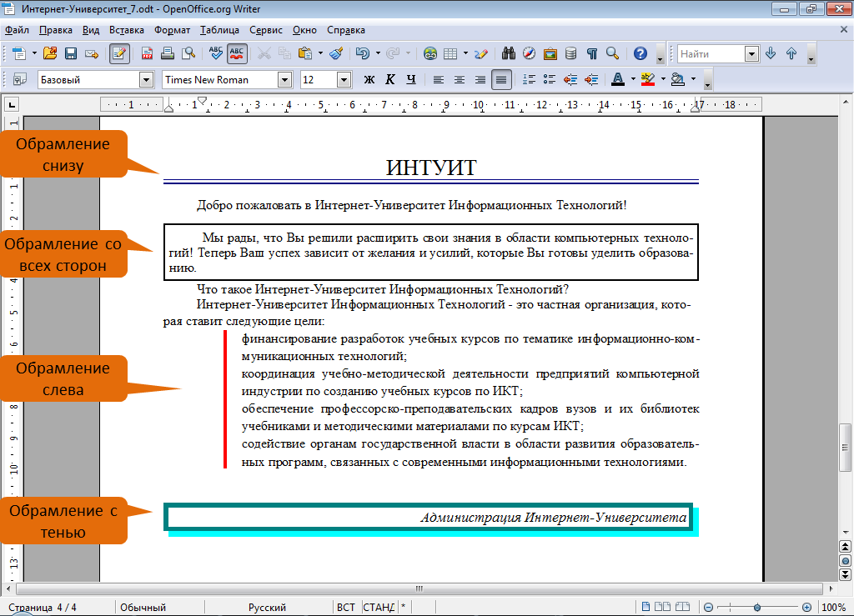Increase paragraph indent

click(591, 79)
